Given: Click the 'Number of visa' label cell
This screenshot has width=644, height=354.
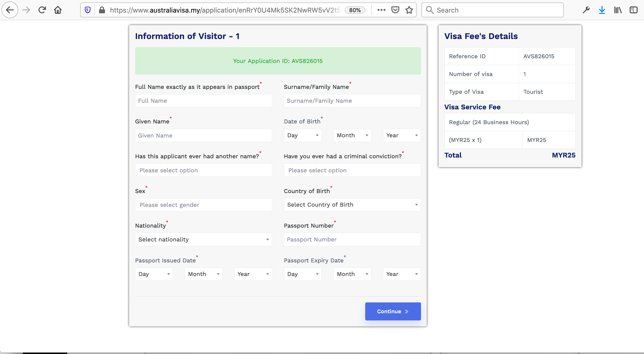Looking at the screenshot, I should [482, 74].
